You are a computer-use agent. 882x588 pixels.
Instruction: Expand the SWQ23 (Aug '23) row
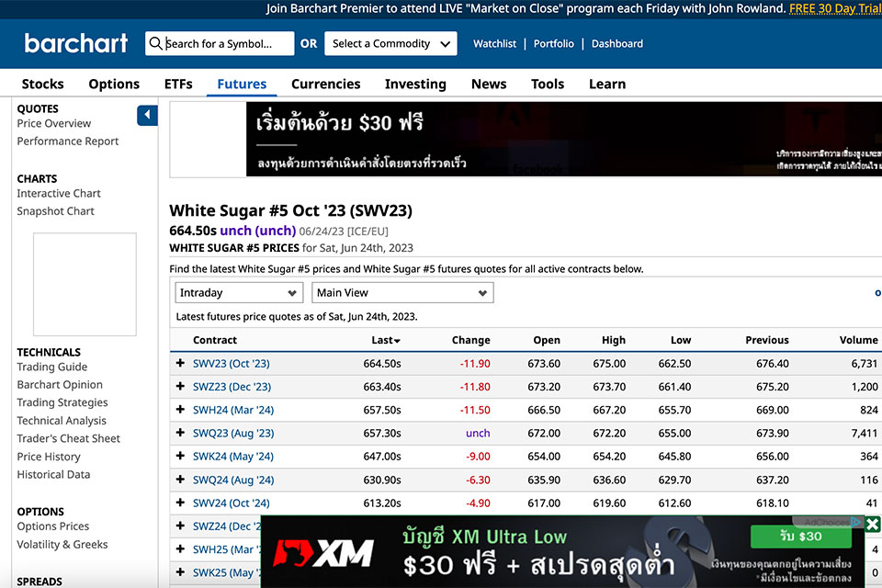click(180, 433)
